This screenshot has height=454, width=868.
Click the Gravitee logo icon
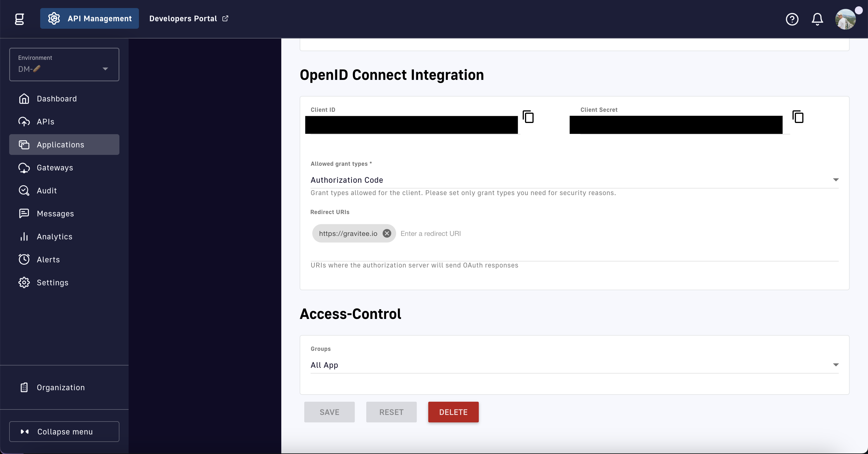[20, 19]
